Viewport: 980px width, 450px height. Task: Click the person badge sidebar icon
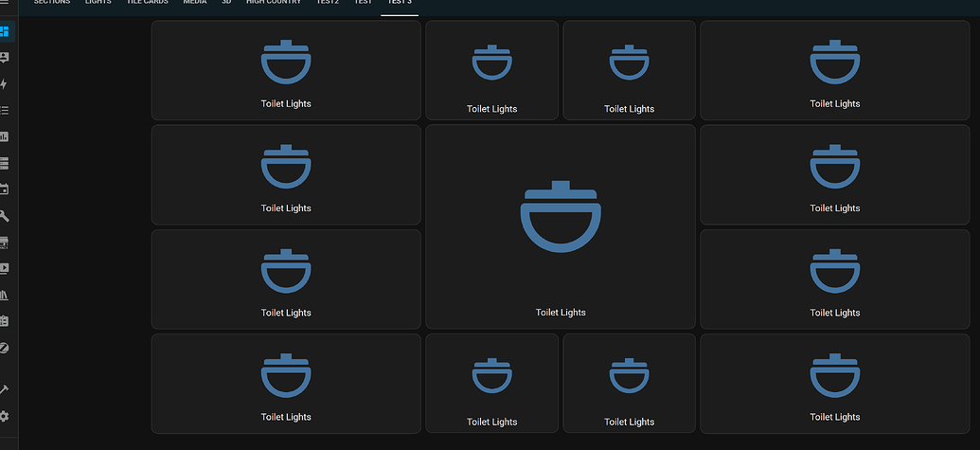[x=4, y=58]
